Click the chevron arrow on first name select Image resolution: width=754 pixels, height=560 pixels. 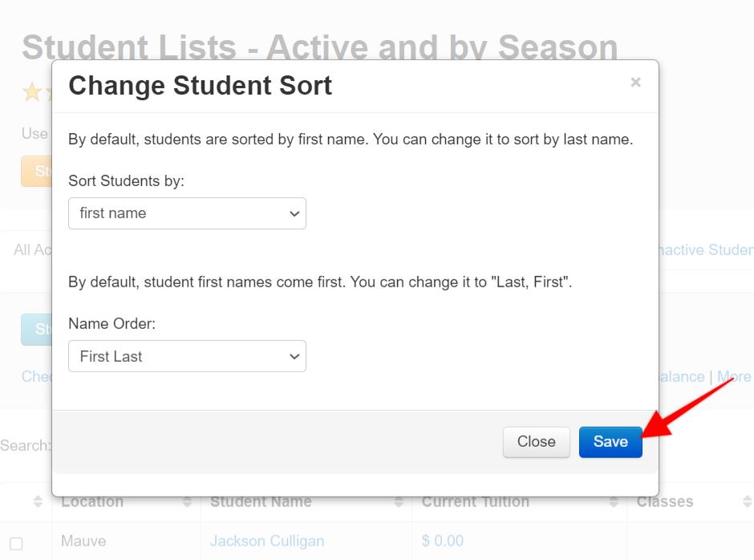[x=294, y=213]
